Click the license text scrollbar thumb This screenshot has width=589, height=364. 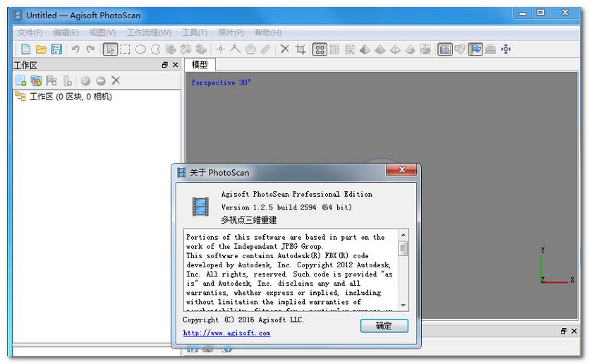[403, 248]
